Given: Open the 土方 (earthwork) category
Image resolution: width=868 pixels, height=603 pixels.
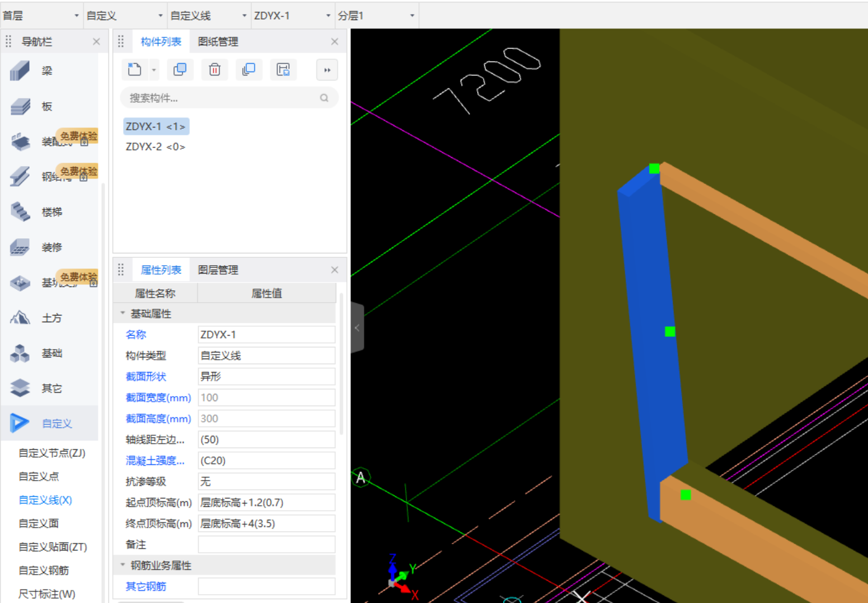Looking at the screenshot, I should 20,318.
